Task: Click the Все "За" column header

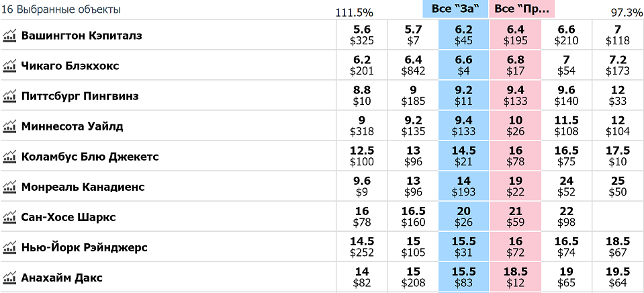Action: (x=455, y=9)
